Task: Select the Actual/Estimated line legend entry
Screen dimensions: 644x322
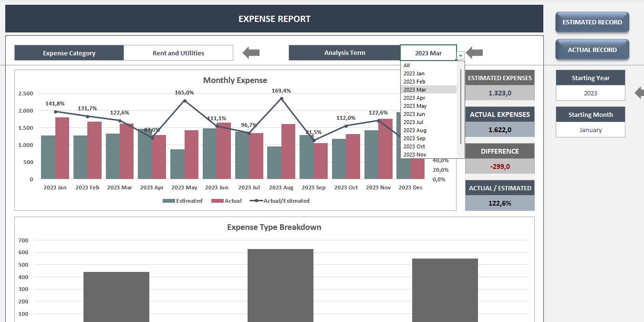Action: click(x=279, y=201)
